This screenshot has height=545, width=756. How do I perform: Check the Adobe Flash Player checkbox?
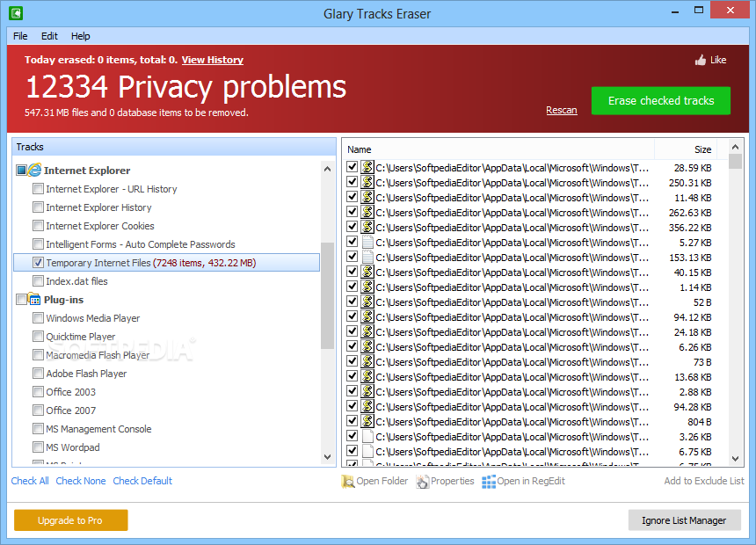click(38, 374)
